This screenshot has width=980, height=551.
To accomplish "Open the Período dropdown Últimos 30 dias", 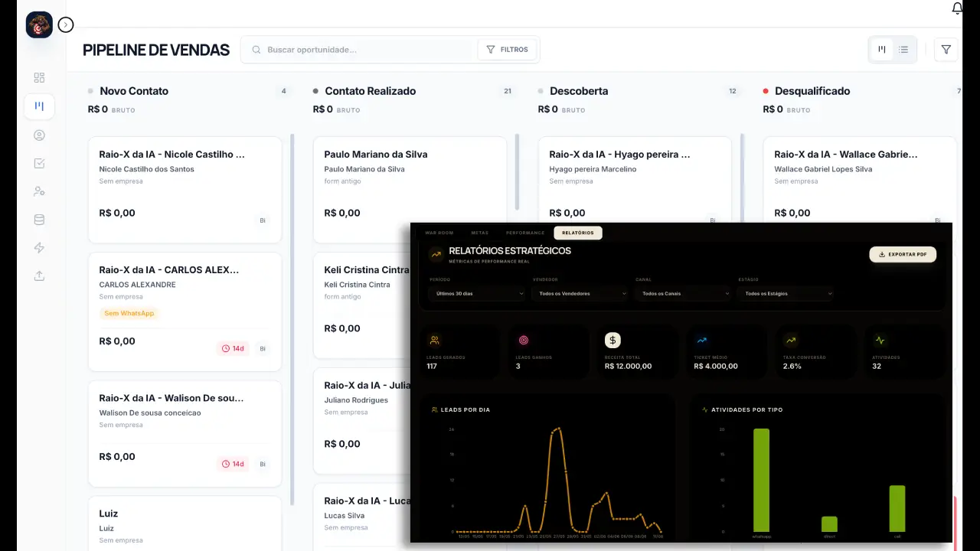I will click(477, 293).
